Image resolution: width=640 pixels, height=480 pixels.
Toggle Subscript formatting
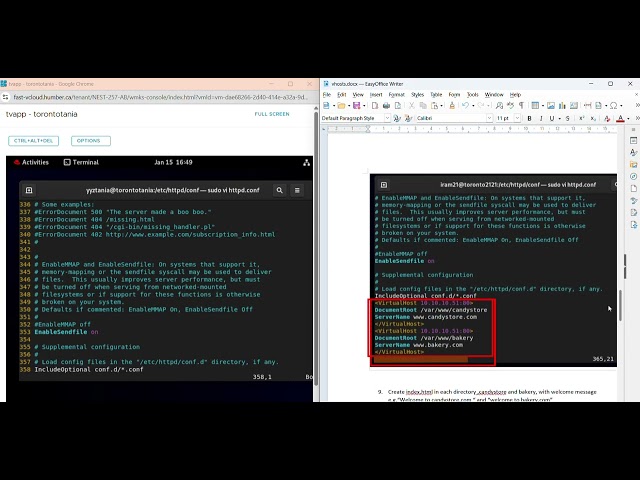pyautogui.click(x=593, y=118)
